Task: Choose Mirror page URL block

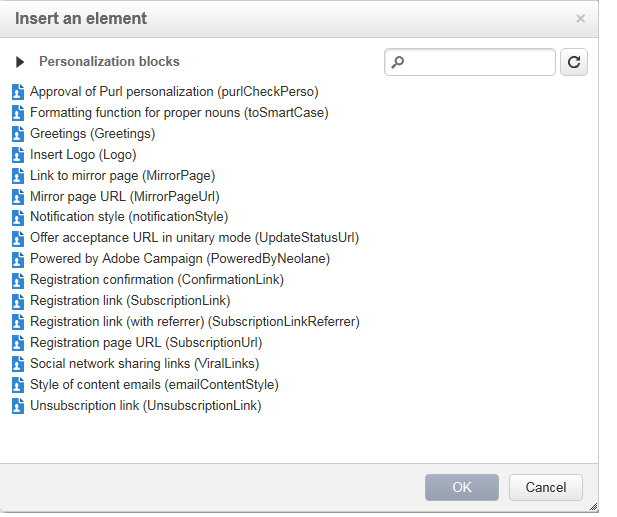Action: click(x=124, y=196)
